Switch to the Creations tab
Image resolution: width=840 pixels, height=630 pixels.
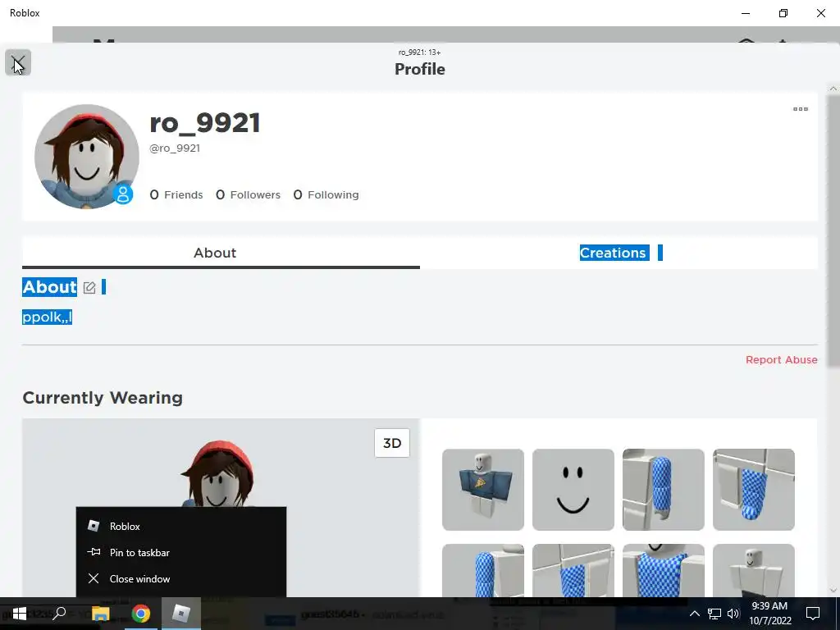pos(619,253)
